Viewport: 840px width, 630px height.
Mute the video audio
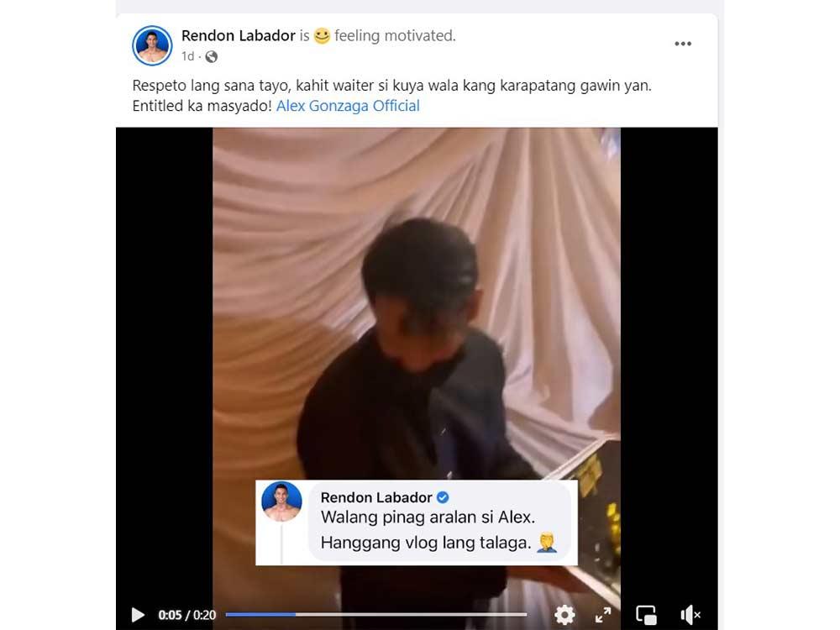(690, 615)
